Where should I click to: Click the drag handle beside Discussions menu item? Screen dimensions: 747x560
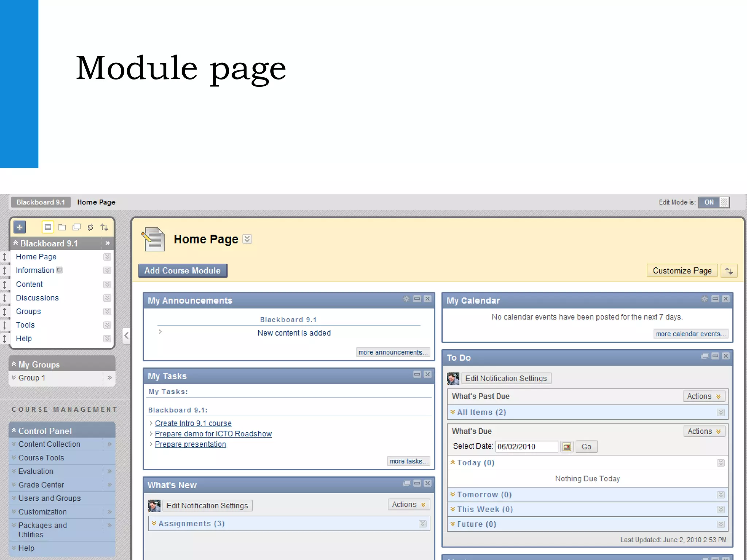tap(4, 298)
